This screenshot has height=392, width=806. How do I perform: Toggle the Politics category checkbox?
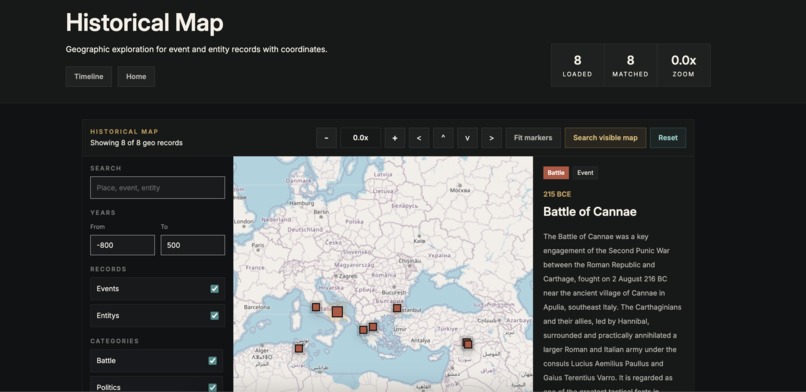(x=212, y=387)
